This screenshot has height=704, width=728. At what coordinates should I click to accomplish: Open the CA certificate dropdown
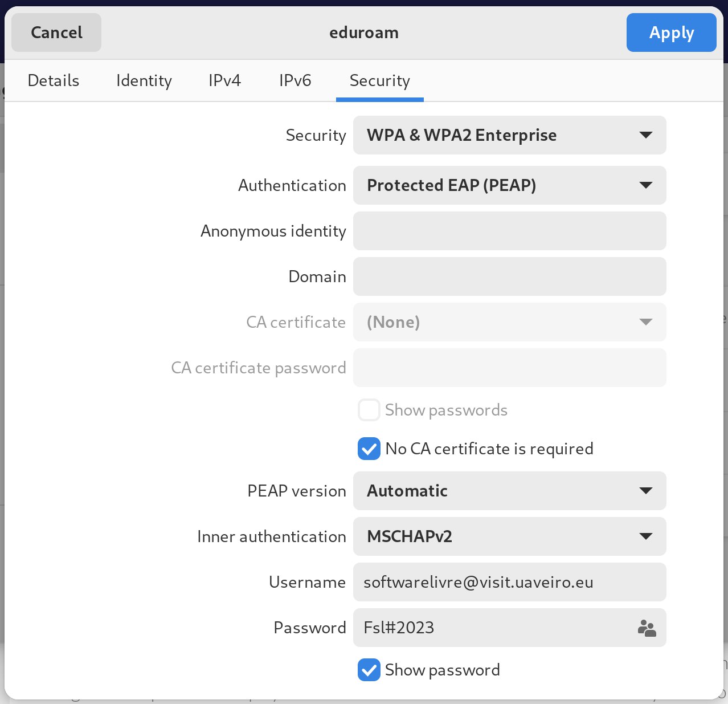coord(510,322)
